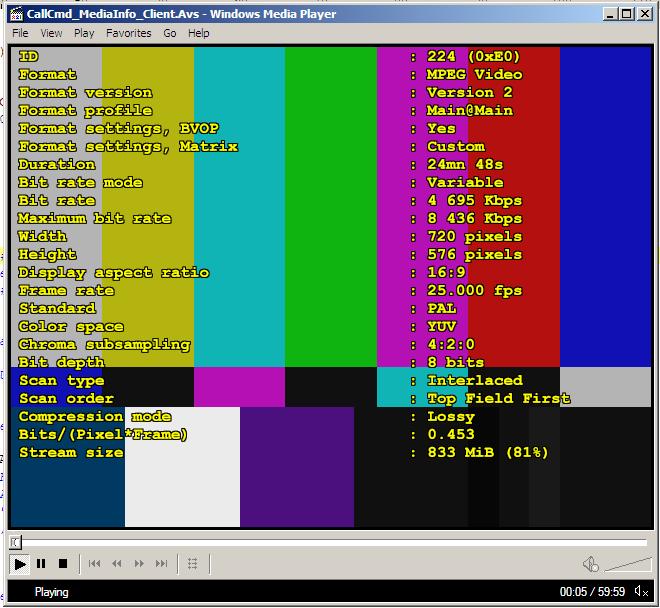Click the 'Maximum bit rate' label
Viewport: 660px width, 608px height.
(95, 218)
